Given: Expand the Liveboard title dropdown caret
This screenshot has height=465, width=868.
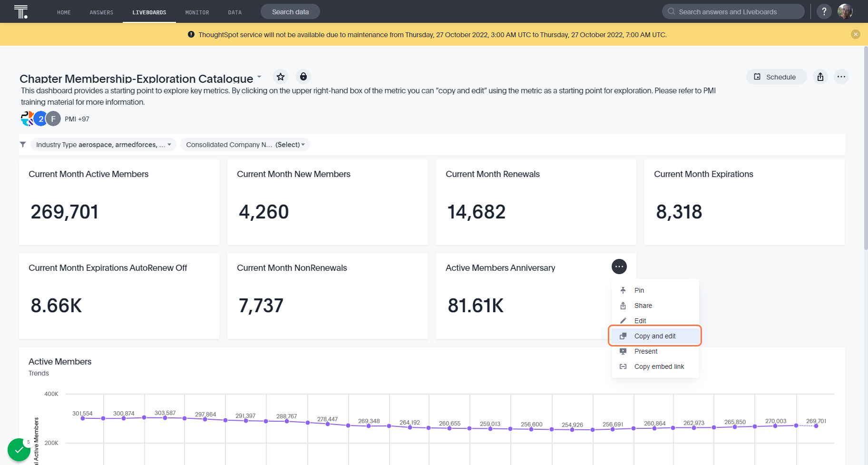Looking at the screenshot, I should coord(259,76).
